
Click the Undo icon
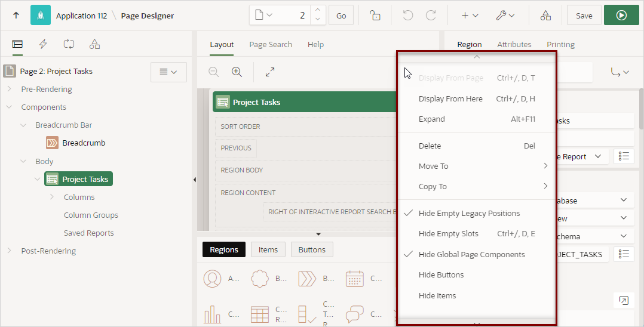[x=407, y=16]
